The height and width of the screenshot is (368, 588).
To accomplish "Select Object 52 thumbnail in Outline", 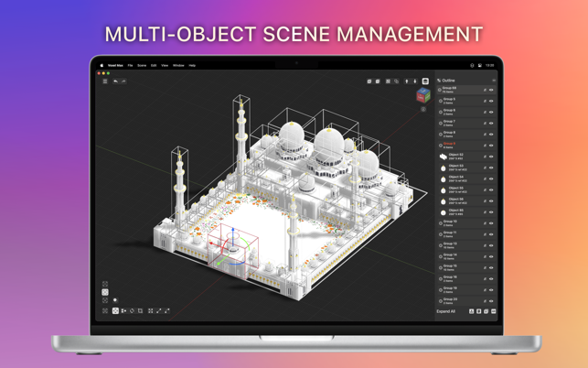I will (x=444, y=157).
